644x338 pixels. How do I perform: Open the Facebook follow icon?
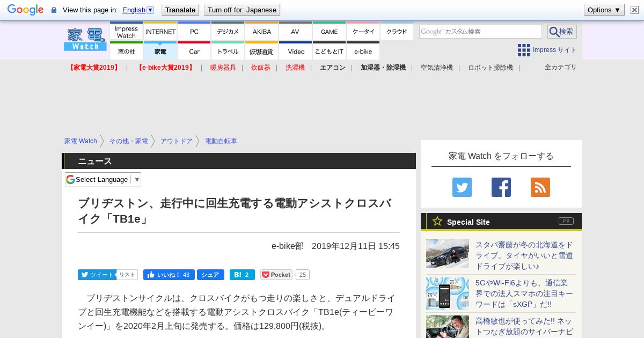coord(501,187)
